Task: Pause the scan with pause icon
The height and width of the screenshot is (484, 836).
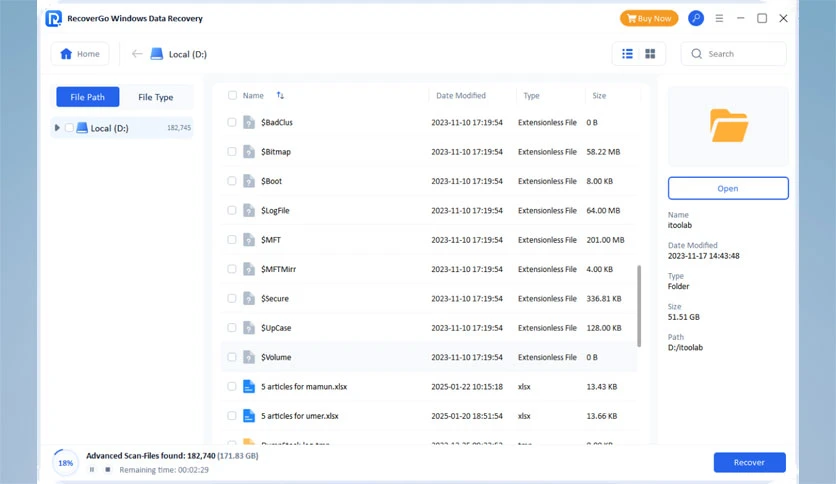Action: coord(92,470)
